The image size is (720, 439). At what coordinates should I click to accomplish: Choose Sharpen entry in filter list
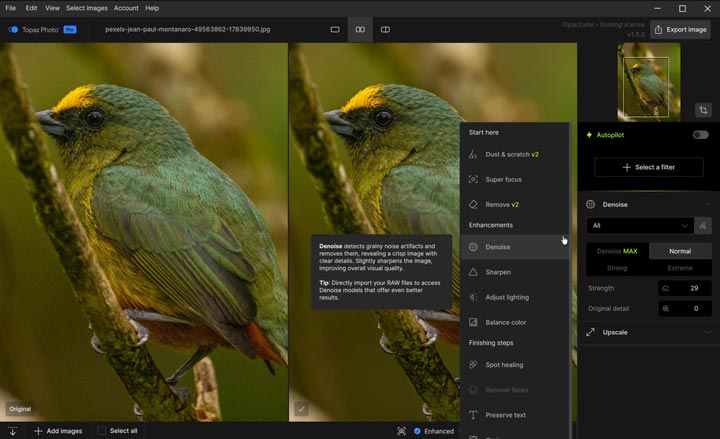tap(514, 272)
